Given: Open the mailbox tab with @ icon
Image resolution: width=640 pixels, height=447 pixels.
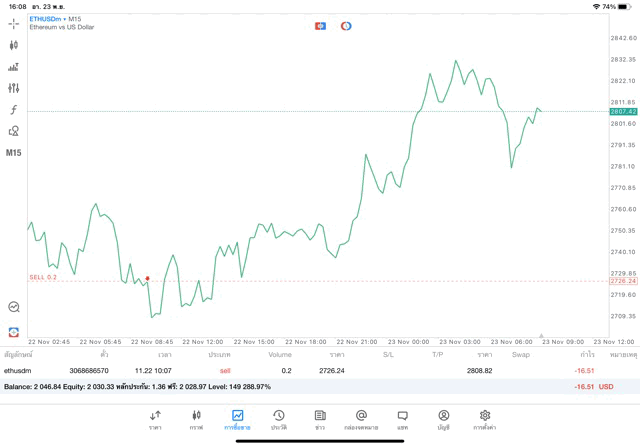Looking at the screenshot, I should [x=361, y=420].
